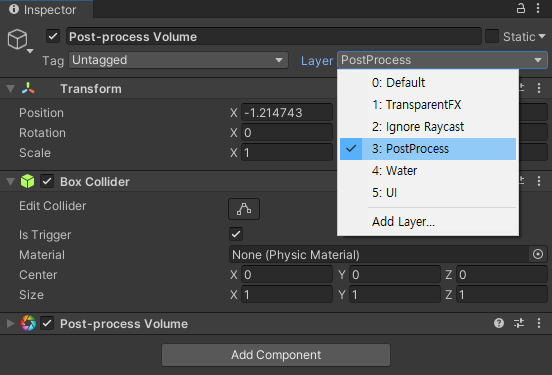Open Post-process Volume preset settings icon
Image resolution: width=552 pixels, height=375 pixels.
click(519, 323)
